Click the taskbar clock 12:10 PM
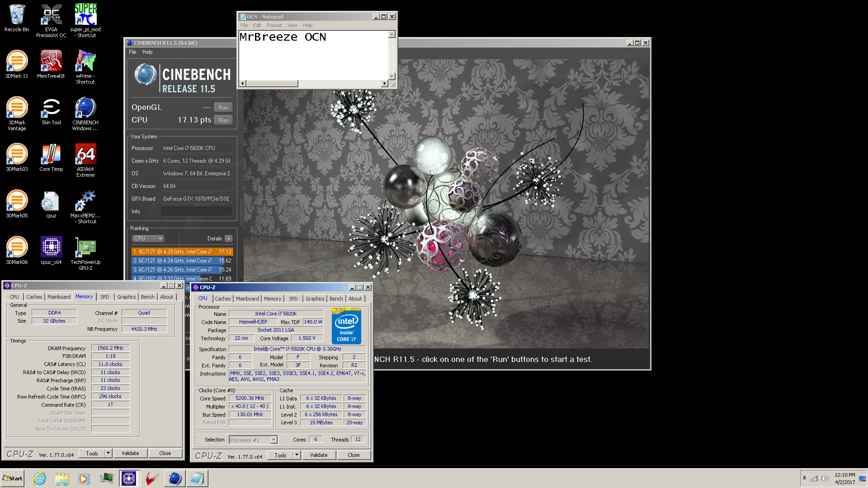Viewport: 868px width, 488px height. [x=845, y=475]
